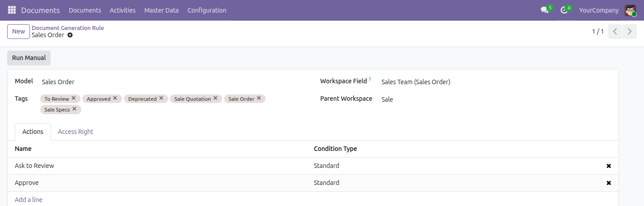Image resolution: width=644 pixels, height=206 pixels.
Task: Delete the Ask to Review action row
Action: coord(609,166)
